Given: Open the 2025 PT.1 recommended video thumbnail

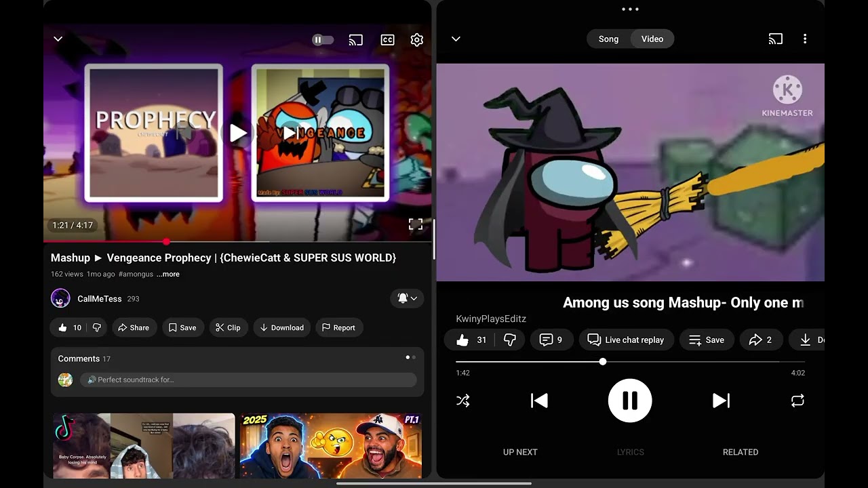Looking at the screenshot, I should coord(331,446).
